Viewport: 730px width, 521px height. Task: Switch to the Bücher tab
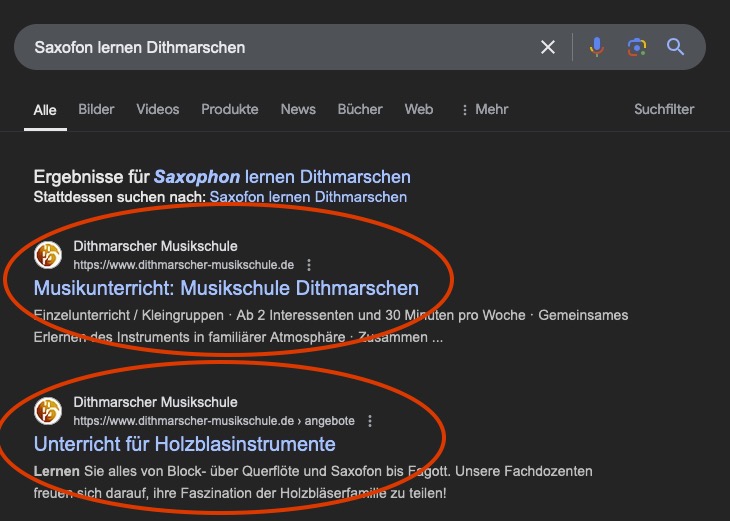coord(360,109)
